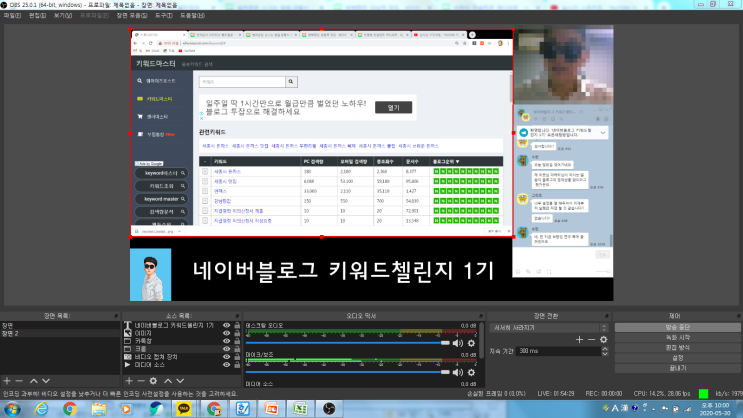Viewport: 743px width, 418px height.
Task: Open the 도움말 menu
Action: (192, 16)
